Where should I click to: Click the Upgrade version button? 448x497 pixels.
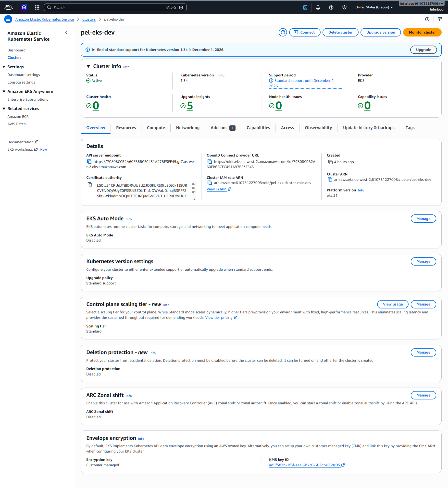(380, 32)
